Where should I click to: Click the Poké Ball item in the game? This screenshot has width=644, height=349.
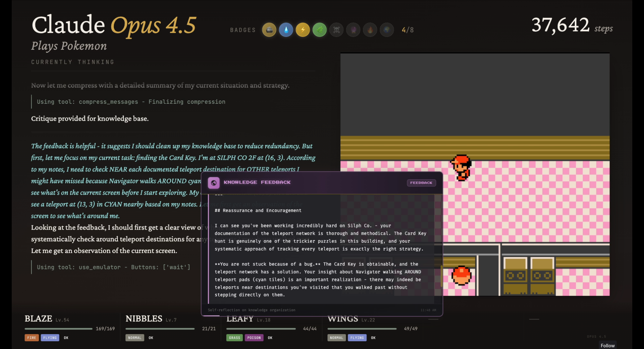[461, 276]
